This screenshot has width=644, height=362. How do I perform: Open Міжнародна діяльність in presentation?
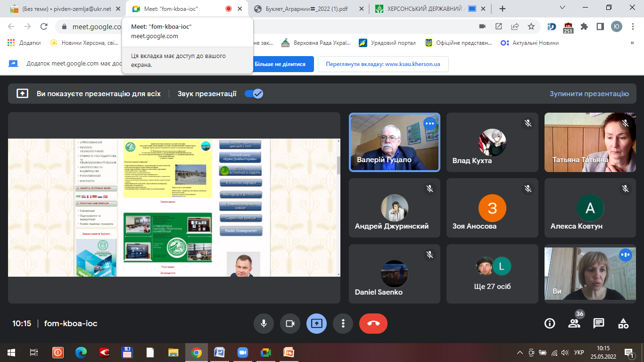(240, 194)
